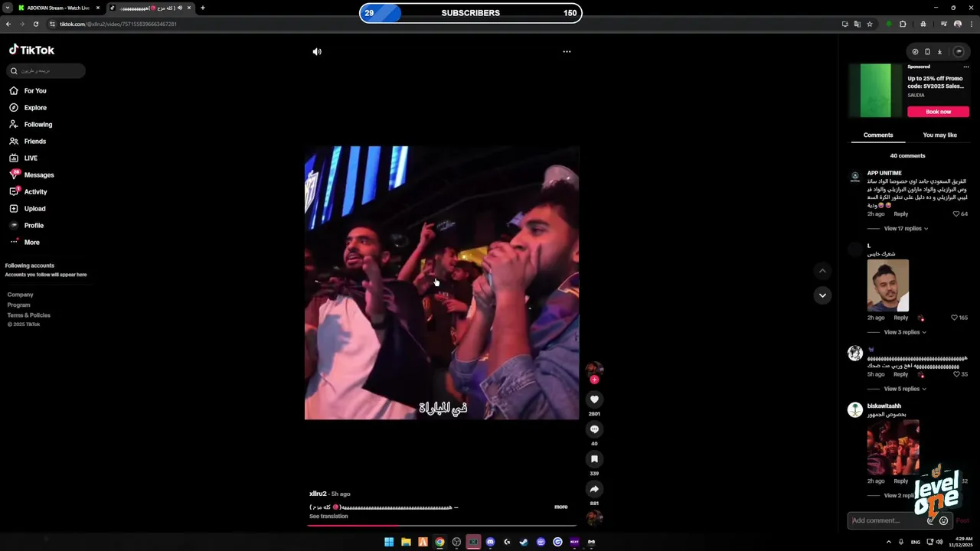Click the TikTok search field

pyautogui.click(x=46, y=71)
